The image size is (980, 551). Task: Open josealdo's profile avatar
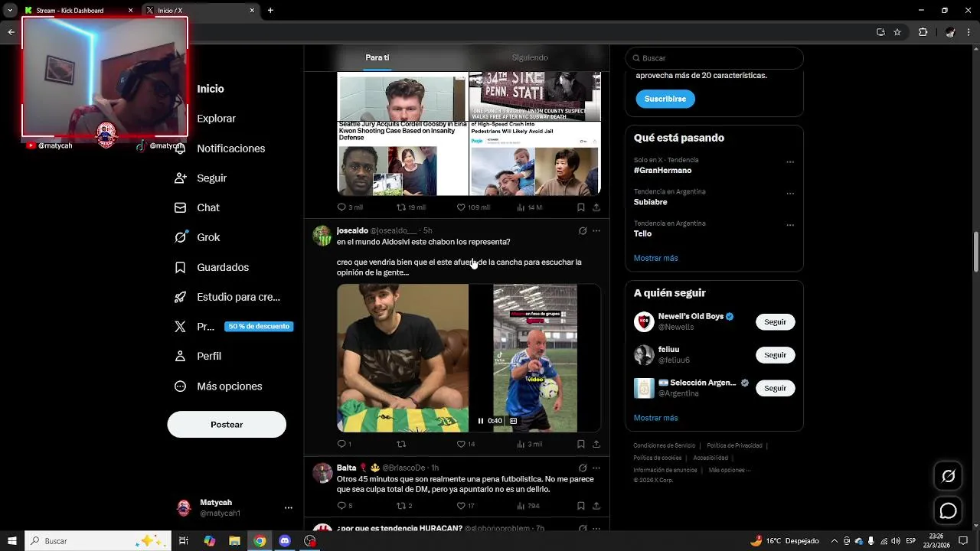[322, 235]
